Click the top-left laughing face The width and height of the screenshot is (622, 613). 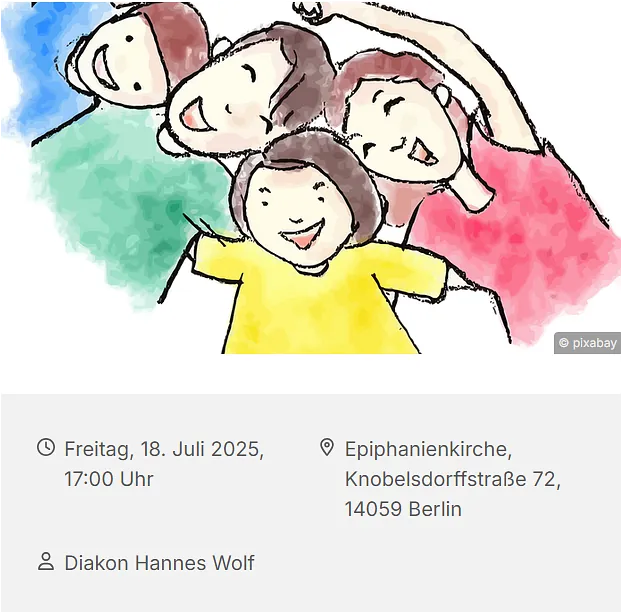(119, 63)
